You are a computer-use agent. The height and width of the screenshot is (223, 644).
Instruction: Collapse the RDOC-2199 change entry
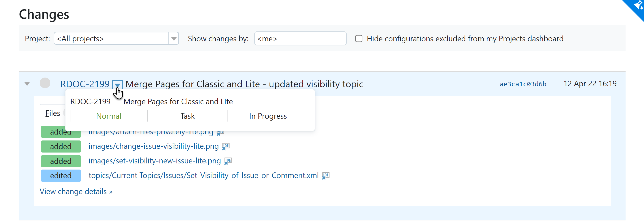coord(27,84)
